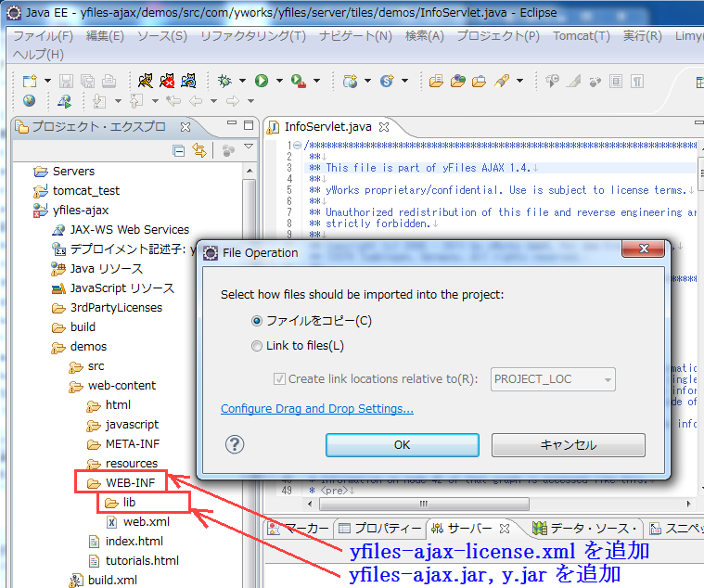The height and width of the screenshot is (588, 704).
Task: Select the WEB-INF folder in tree
Action: tap(130, 483)
